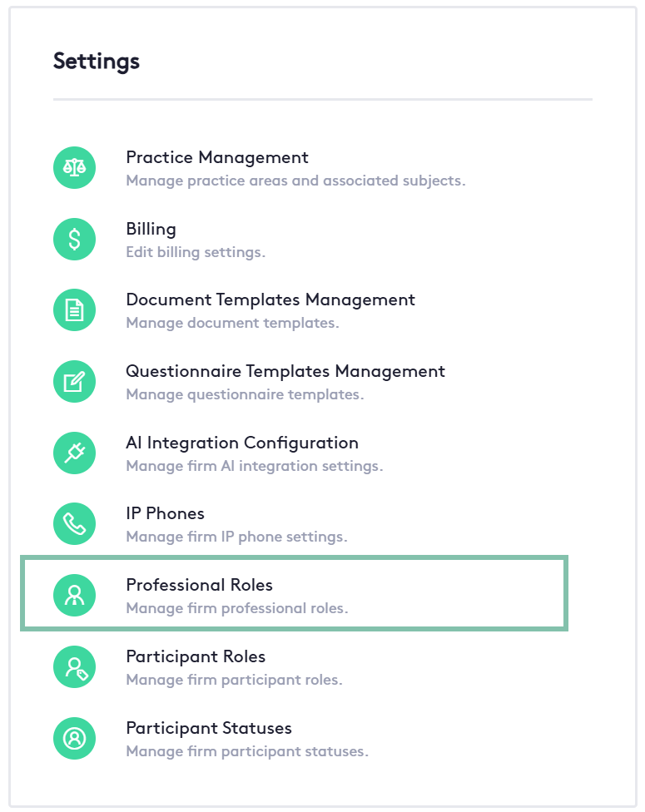Click the AI Integration plug icon
The image size is (645, 812).
75,453
